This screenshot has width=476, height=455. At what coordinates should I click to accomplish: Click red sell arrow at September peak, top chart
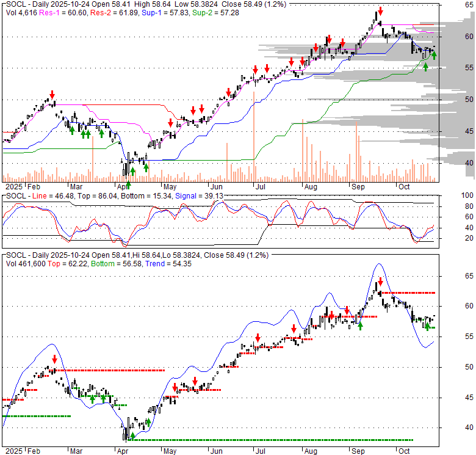pyautogui.click(x=380, y=12)
